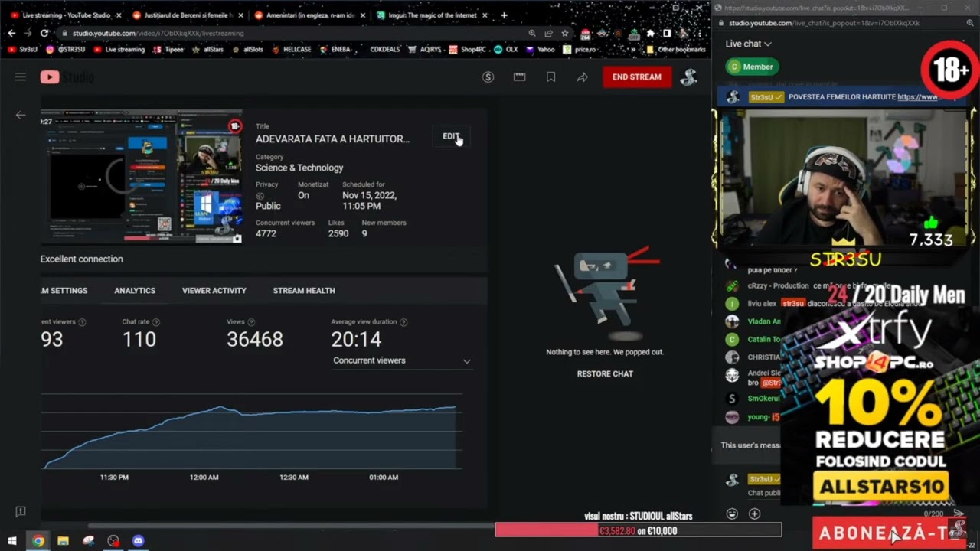Click the browser address bar URL
The image size is (980, 551).
tap(158, 34)
